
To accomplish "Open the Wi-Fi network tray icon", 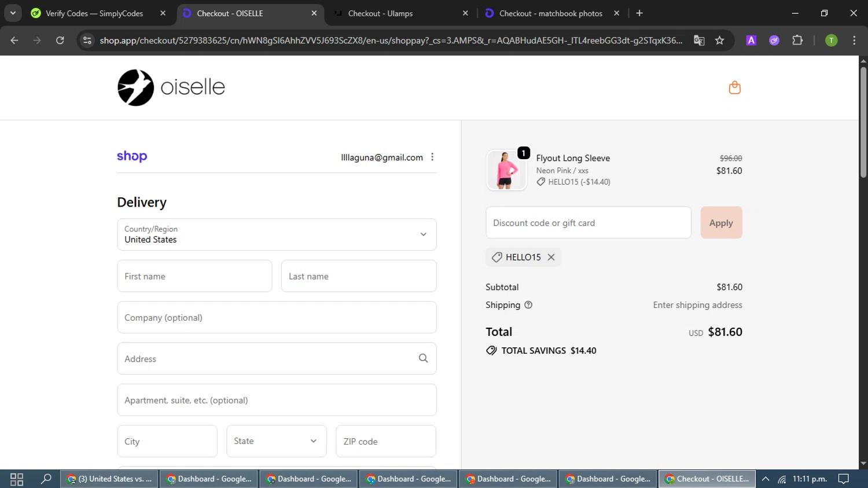I will [x=782, y=479].
